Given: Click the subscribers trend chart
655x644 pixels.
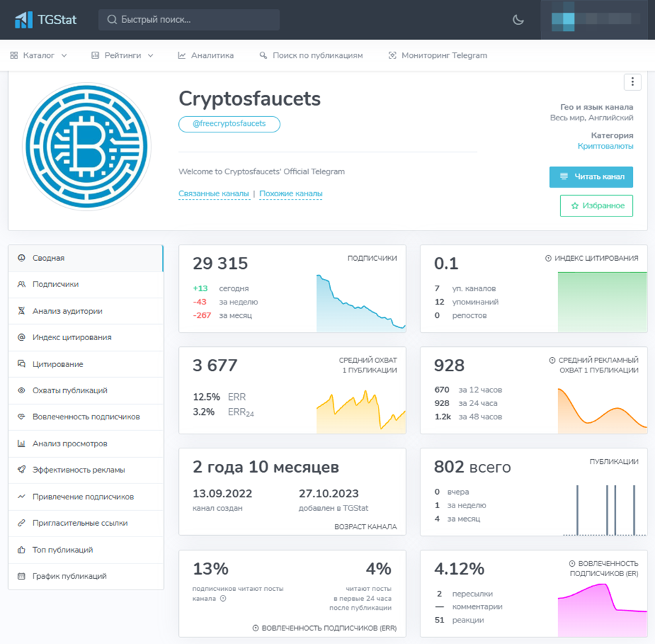Looking at the screenshot, I should click(361, 303).
